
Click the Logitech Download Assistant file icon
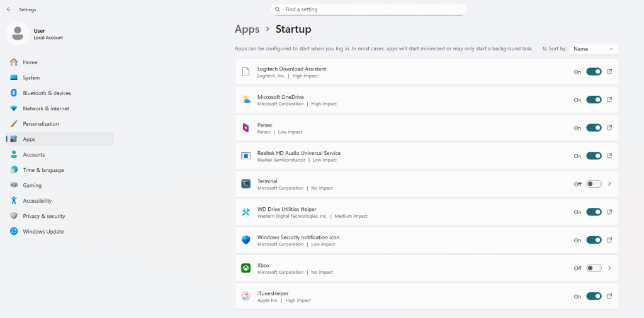point(246,72)
